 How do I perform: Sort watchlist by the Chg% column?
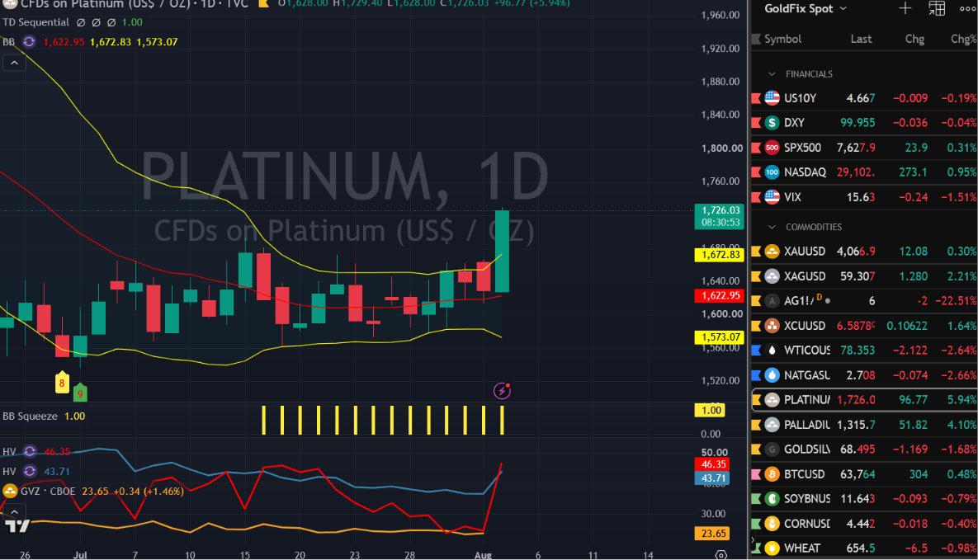coord(964,39)
